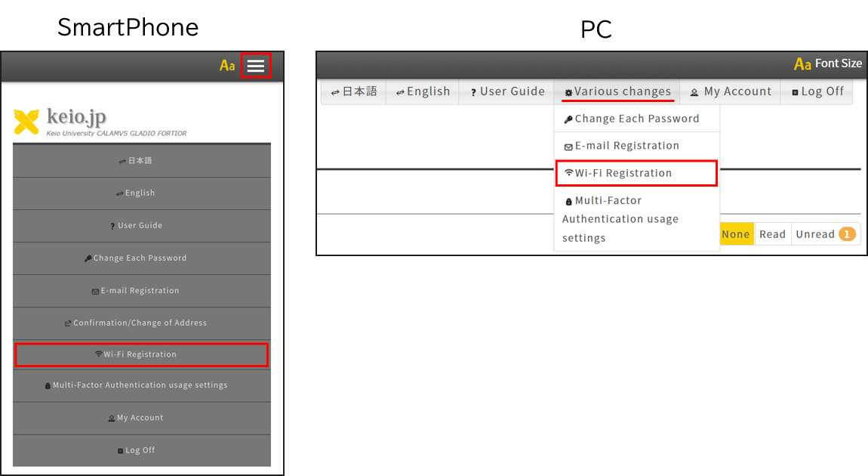Switch PC language to English
Image resolution: width=868 pixels, height=476 pixels.
point(423,91)
